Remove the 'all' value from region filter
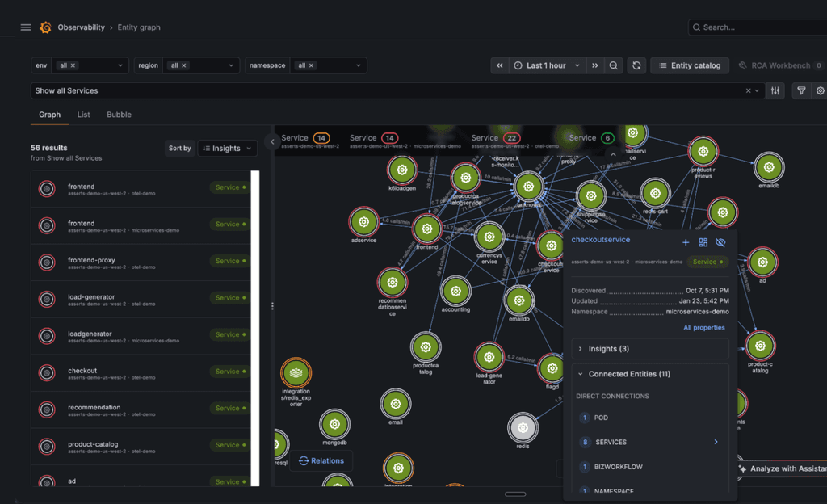 click(x=183, y=65)
